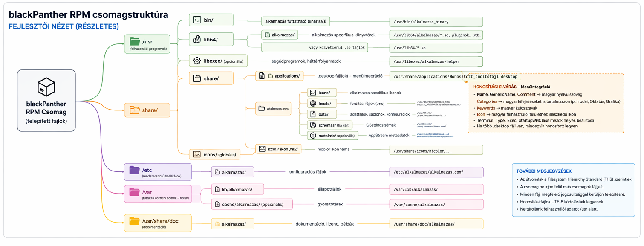
Task: Click the gear icon next to libexec/
Action: (x=197, y=61)
